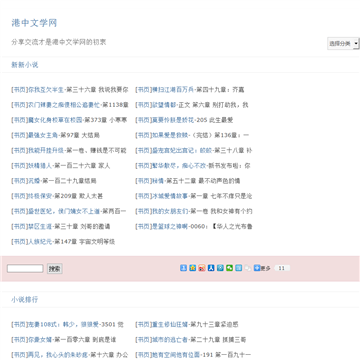The width and height of the screenshot is (360, 360).
Task: Open novel 欲望情都
Action: coord(164,105)
